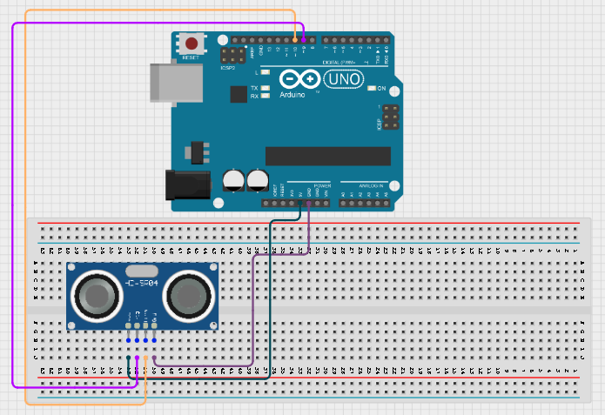Select the RX indicator LED
This screenshot has height=415, width=605.
point(265,96)
